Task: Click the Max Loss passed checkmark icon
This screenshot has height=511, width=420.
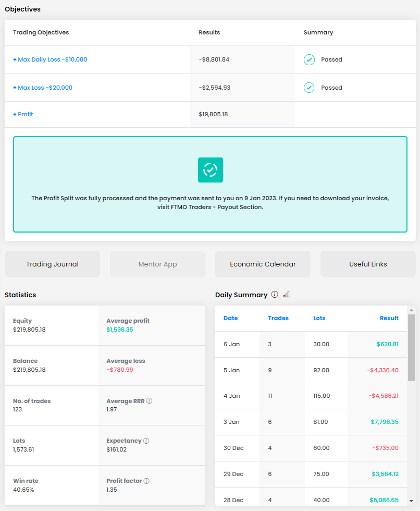Action: click(309, 88)
